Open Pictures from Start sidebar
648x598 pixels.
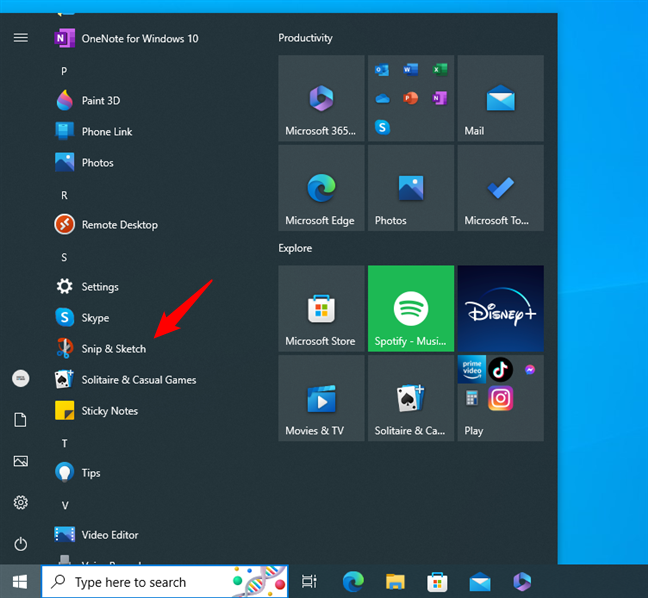click(x=21, y=461)
